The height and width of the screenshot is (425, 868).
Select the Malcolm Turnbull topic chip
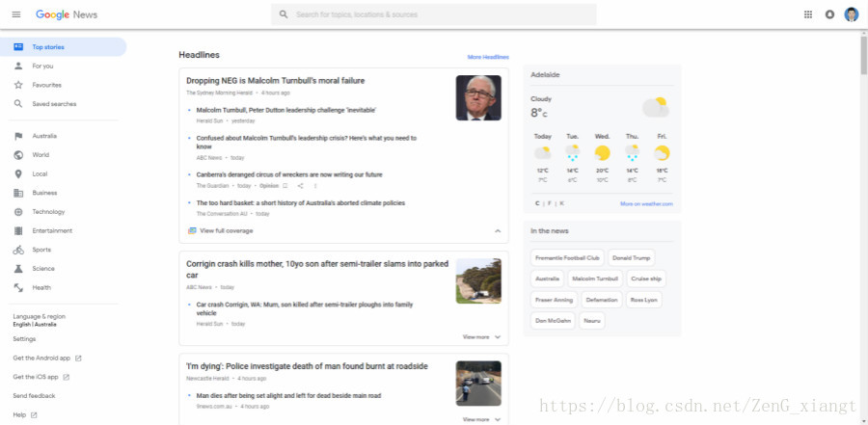coord(595,279)
